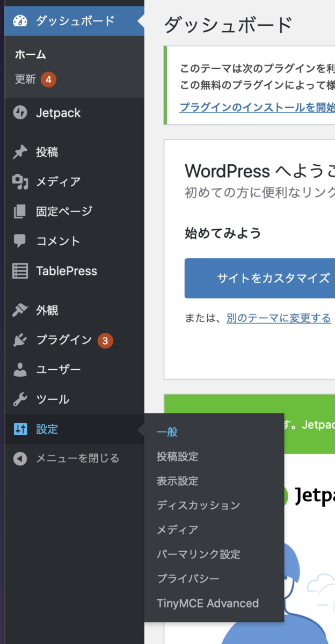
Task: Click the sliders icon beside 設定
Action: [x=20, y=429]
